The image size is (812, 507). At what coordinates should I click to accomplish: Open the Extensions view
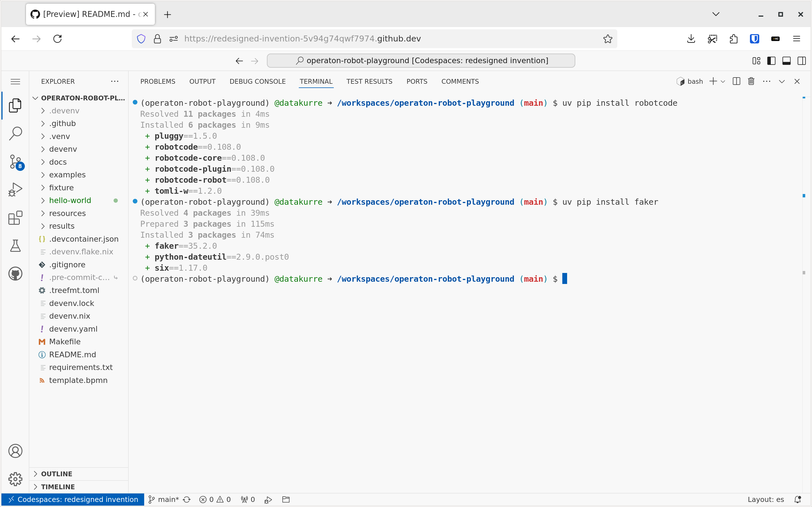[x=16, y=218]
